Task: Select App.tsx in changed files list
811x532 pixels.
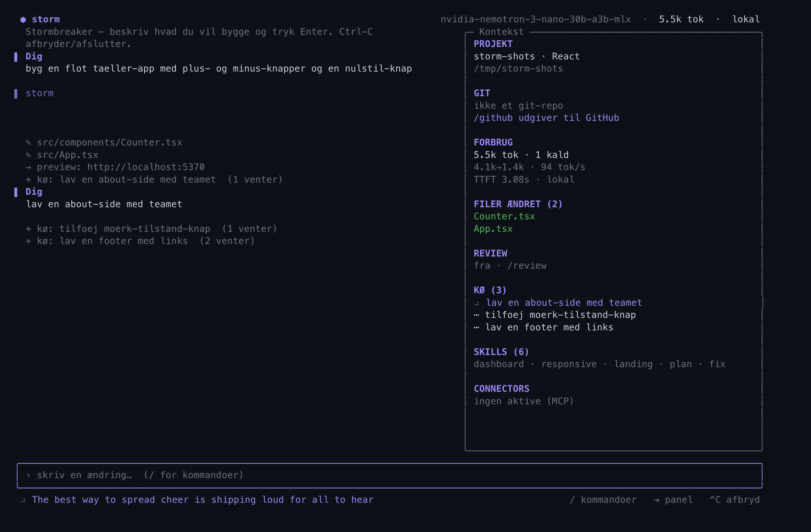Action: pyautogui.click(x=493, y=229)
